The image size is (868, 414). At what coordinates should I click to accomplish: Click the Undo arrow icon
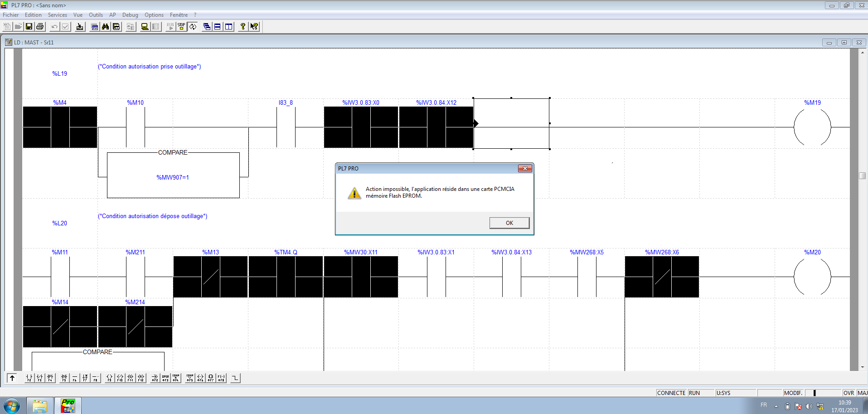tap(54, 27)
